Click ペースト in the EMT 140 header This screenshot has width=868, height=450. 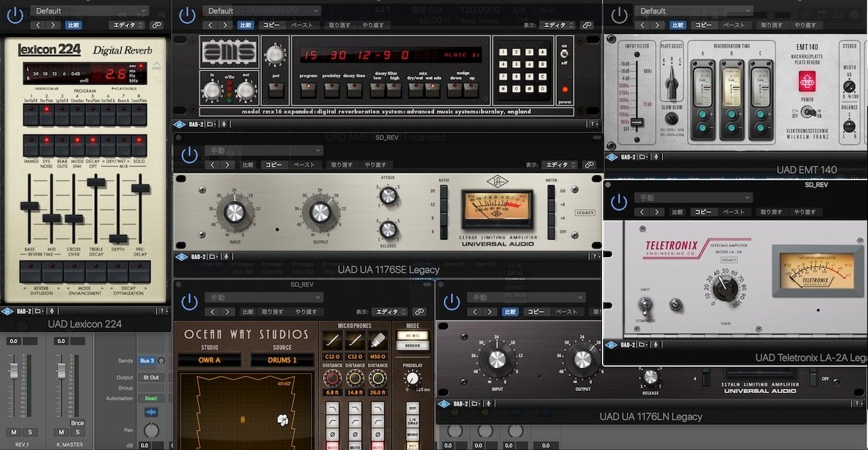click(734, 25)
